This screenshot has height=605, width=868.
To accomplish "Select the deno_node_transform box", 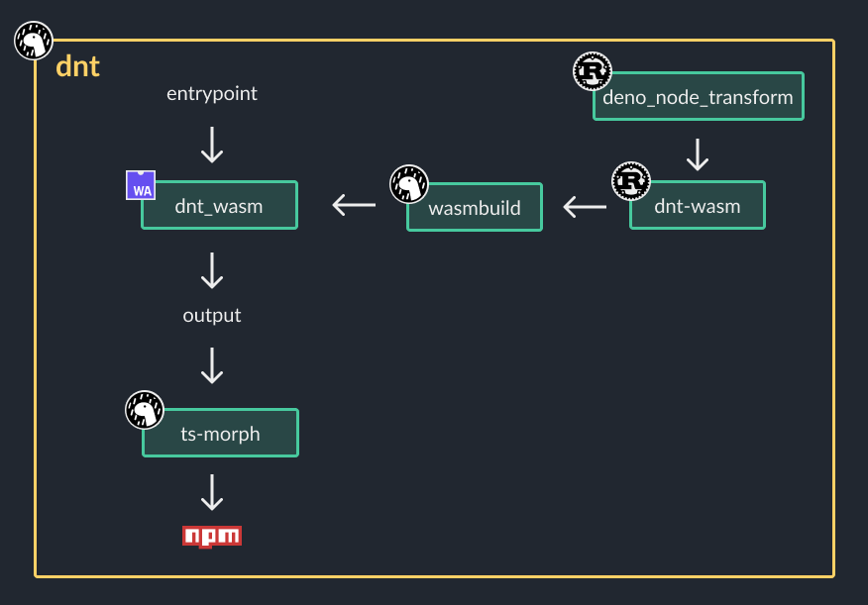I will point(699,96).
